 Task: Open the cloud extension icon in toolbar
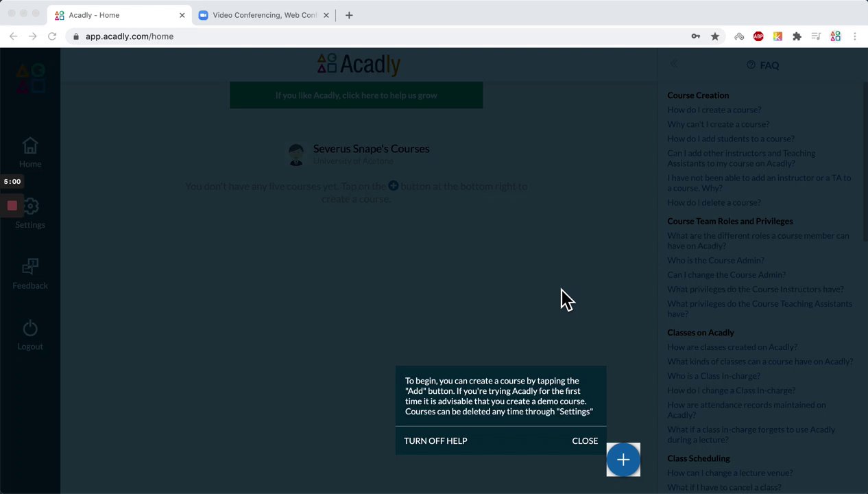click(739, 36)
